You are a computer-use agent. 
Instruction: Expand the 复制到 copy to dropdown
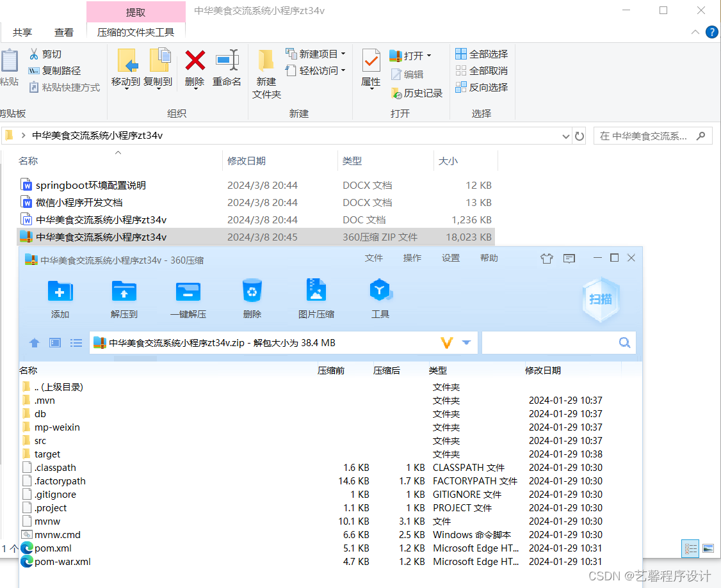pyautogui.click(x=158, y=89)
